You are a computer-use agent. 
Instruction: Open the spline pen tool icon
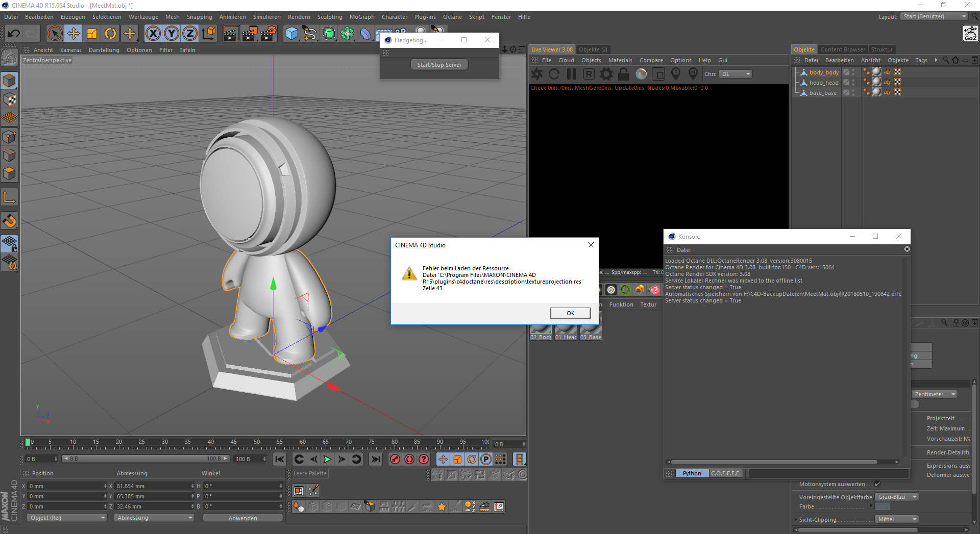310,34
